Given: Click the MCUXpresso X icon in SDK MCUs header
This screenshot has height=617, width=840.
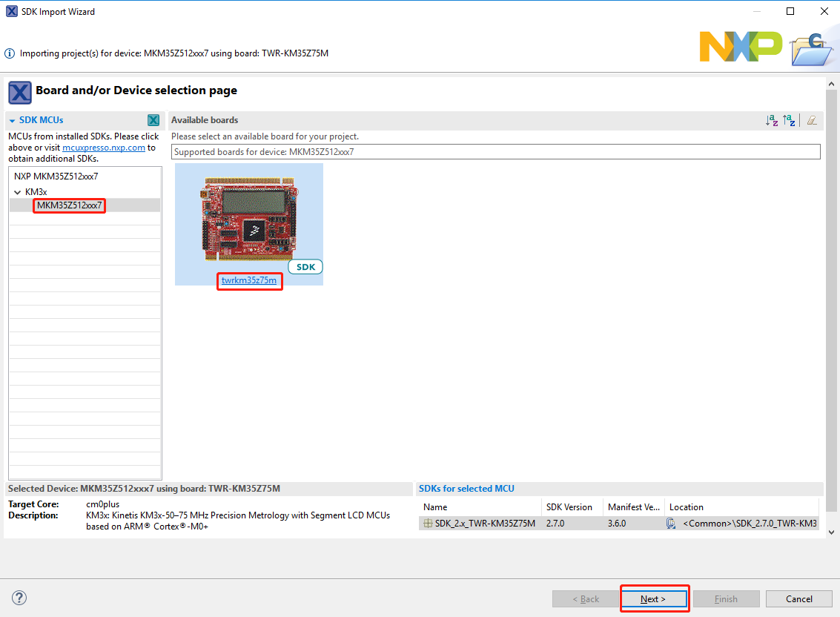Looking at the screenshot, I should click(x=153, y=120).
